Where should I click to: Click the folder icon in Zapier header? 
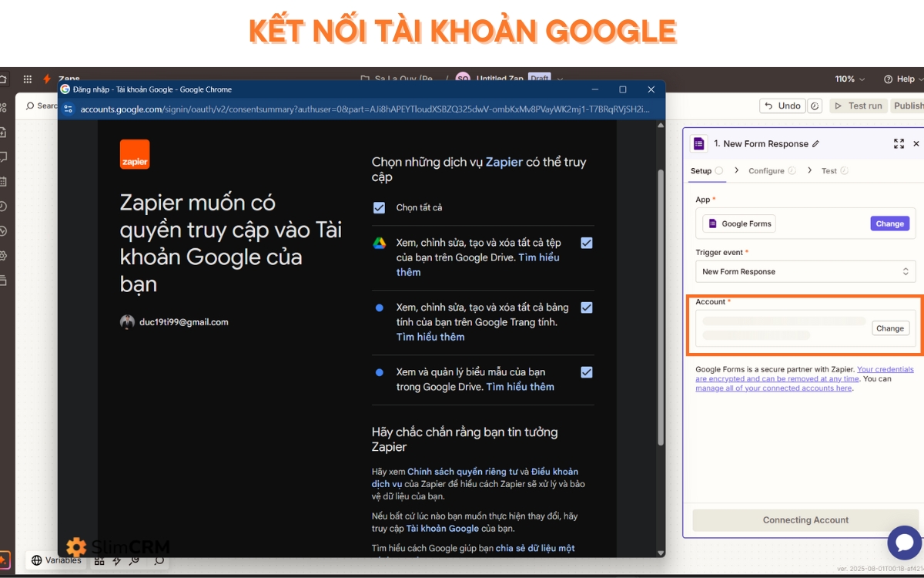365,79
